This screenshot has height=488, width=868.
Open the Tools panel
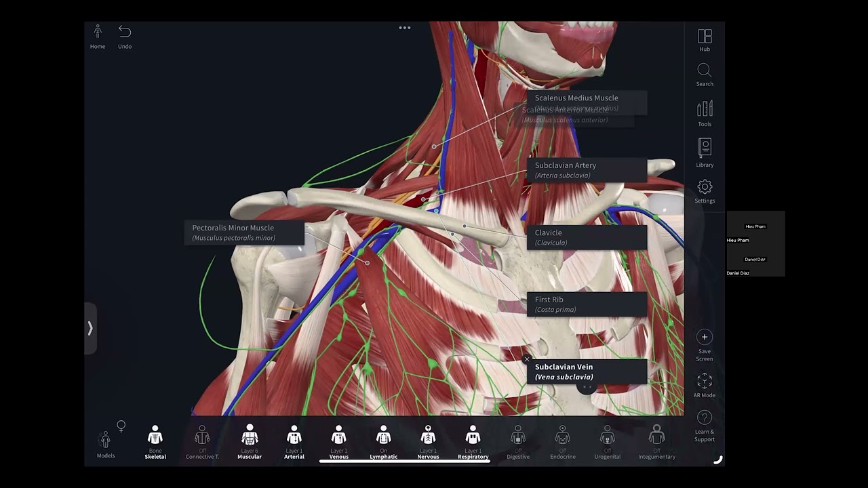coord(705,114)
